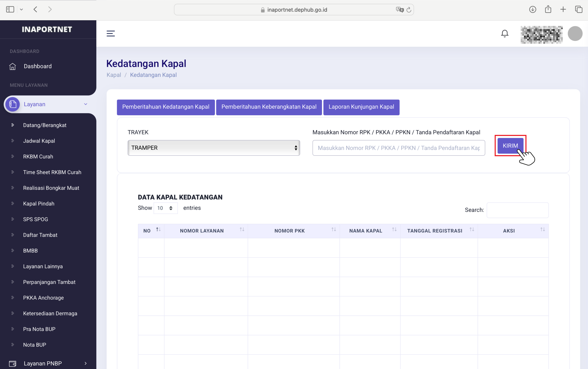Click the browser share icon
This screenshot has width=588, height=369.
coord(548,10)
